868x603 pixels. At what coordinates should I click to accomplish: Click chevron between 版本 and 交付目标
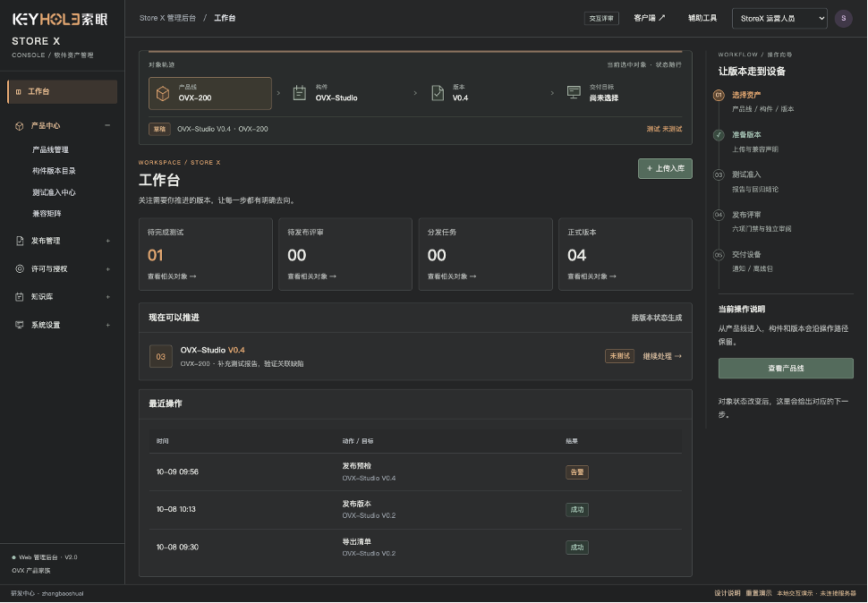coord(552,93)
